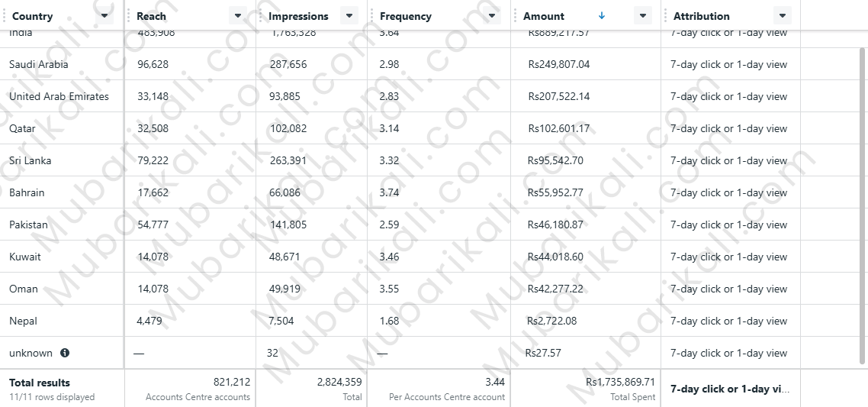868x407 pixels.
Task: Sort by the Country column header
Action: [33, 16]
